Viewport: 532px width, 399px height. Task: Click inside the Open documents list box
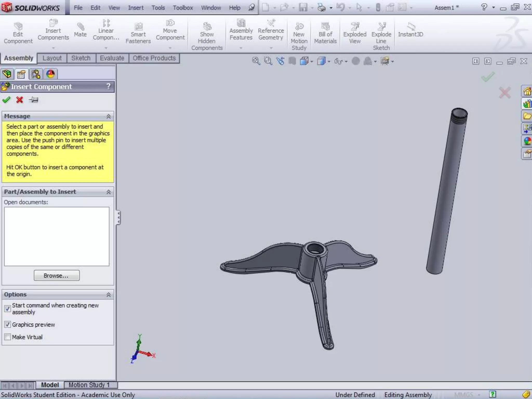(57, 236)
